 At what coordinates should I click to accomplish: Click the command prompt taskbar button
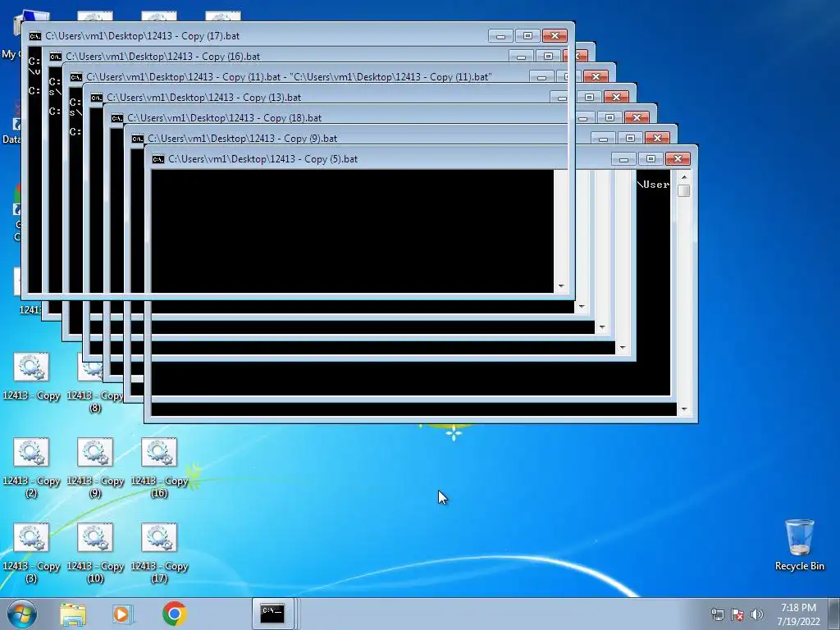click(272, 614)
